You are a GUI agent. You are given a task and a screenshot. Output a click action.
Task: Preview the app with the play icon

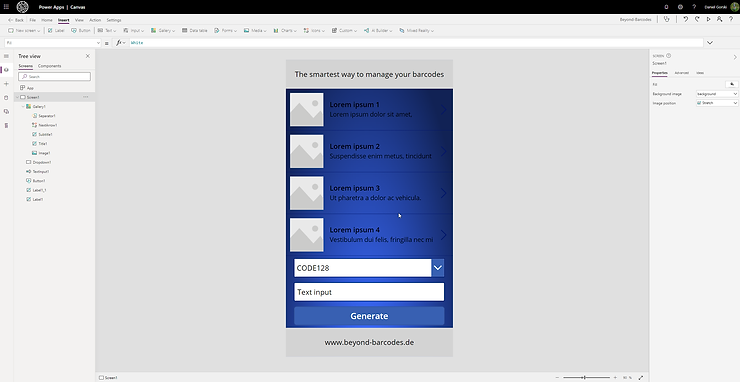click(x=708, y=19)
